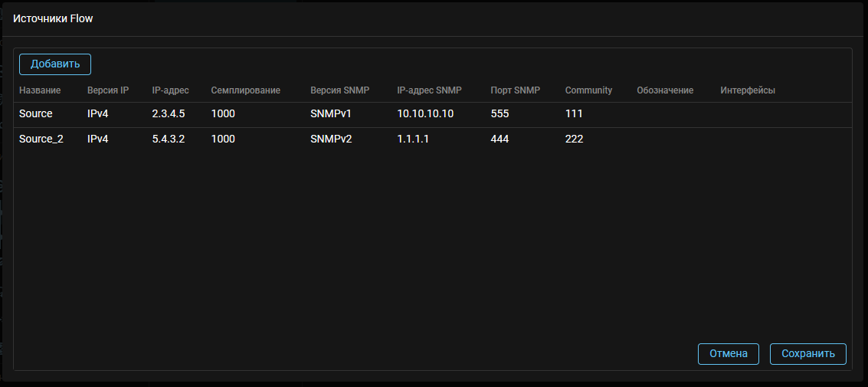Click the Интерфейсы column header
The height and width of the screenshot is (387, 868).
click(x=748, y=90)
